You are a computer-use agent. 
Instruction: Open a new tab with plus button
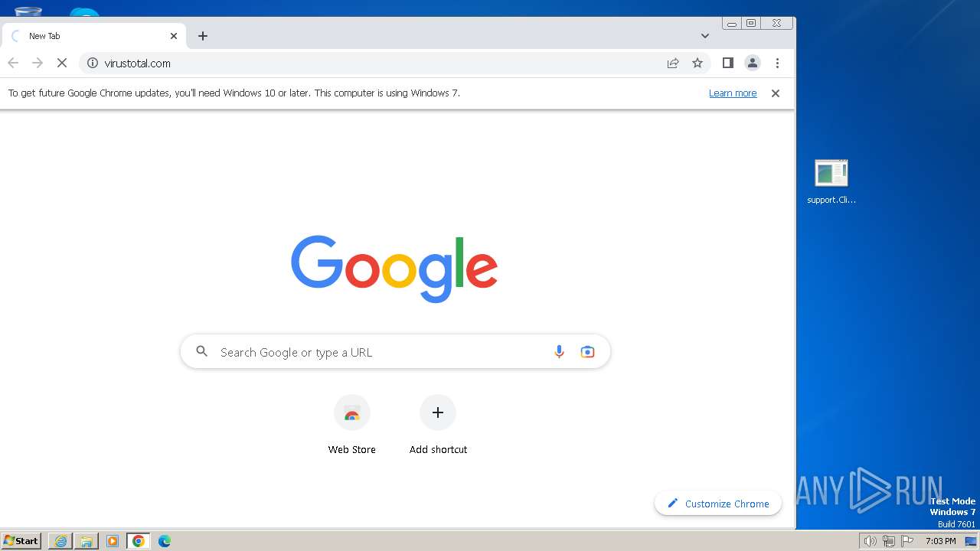(x=203, y=36)
